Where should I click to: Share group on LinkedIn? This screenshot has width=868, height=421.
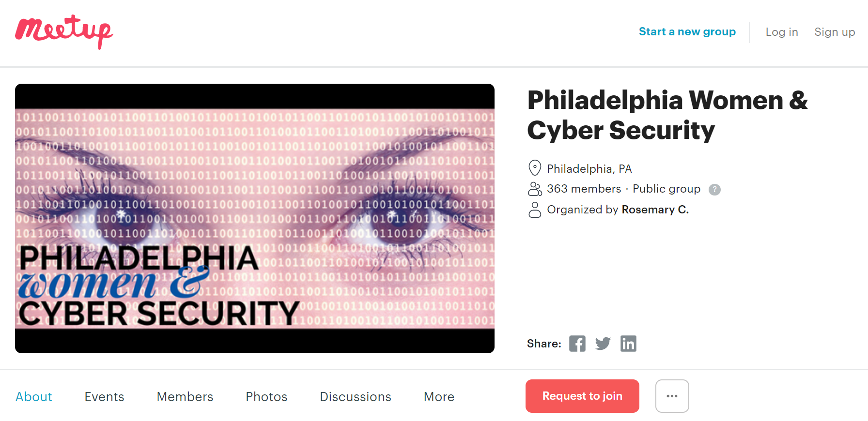click(628, 344)
